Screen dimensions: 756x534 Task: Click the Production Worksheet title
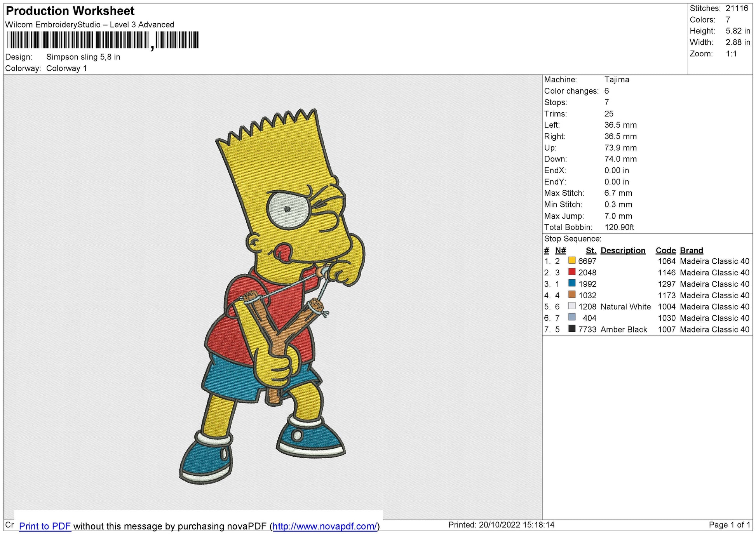[70, 11]
